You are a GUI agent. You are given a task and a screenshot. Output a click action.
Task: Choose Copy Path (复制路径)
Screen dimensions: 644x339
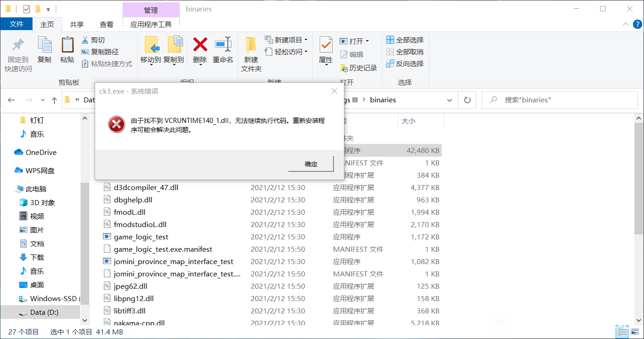coord(100,52)
